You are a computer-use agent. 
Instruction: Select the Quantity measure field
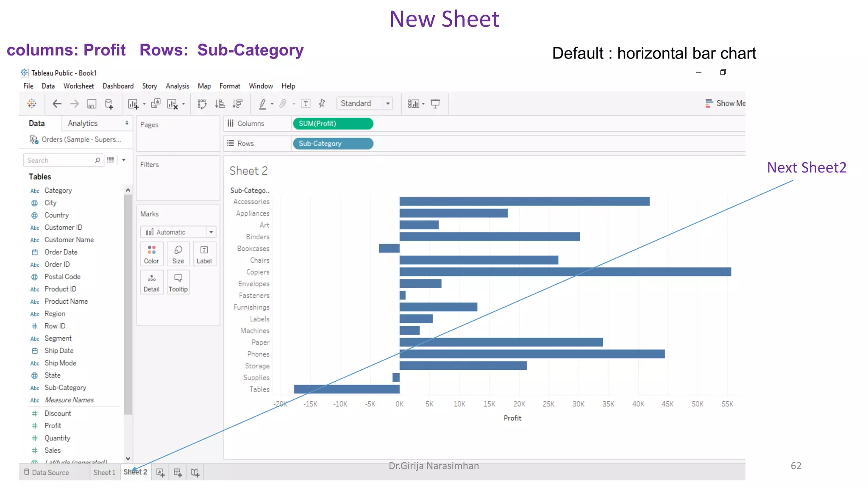point(57,438)
